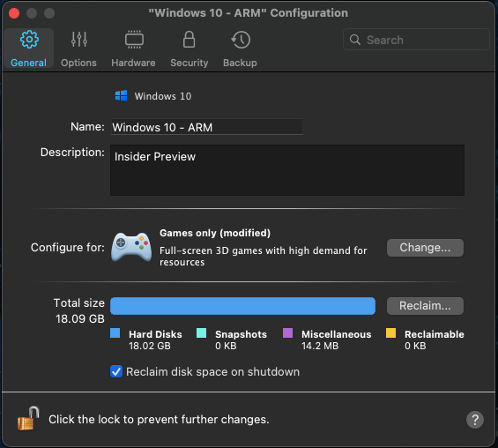Click the Change... profile button
Screen dimensions: 498x448
click(425, 248)
